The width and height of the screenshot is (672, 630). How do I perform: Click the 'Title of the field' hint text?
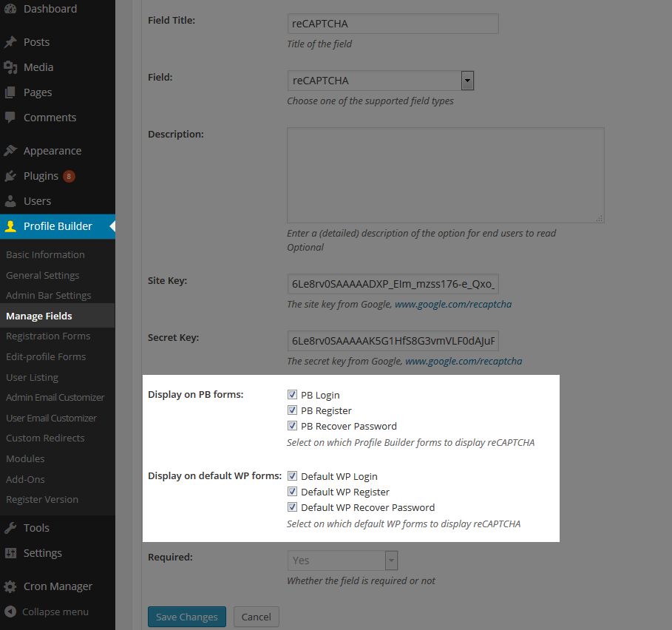coord(319,44)
